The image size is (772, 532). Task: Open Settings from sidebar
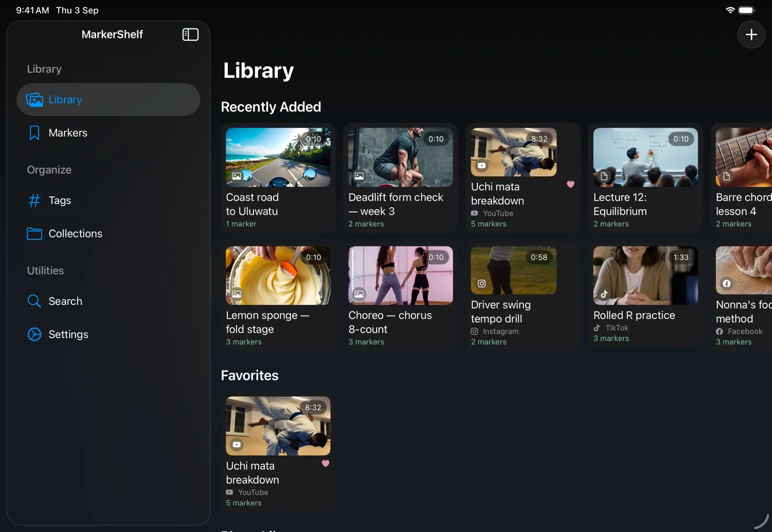109,335
